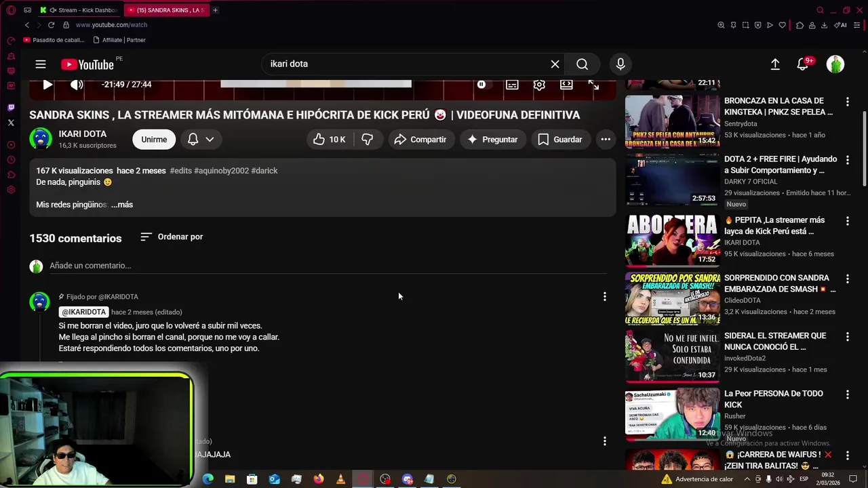This screenshot has width=868, height=488.
Task: Open the Ordenar por sort dropdown
Action: click(172, 237)
